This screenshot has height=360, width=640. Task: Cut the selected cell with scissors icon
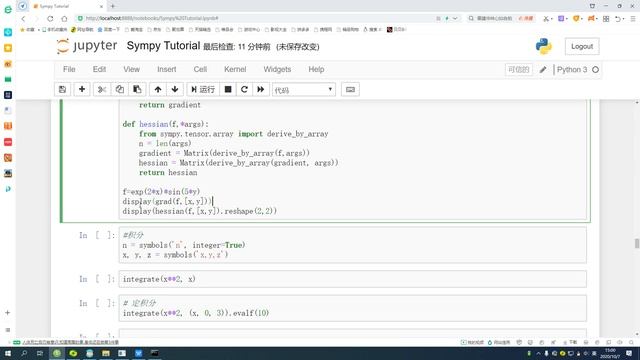[102, 89]
